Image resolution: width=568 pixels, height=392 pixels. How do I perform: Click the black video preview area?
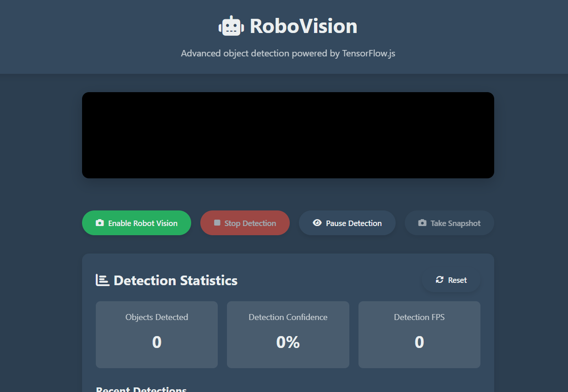(288, 135)
